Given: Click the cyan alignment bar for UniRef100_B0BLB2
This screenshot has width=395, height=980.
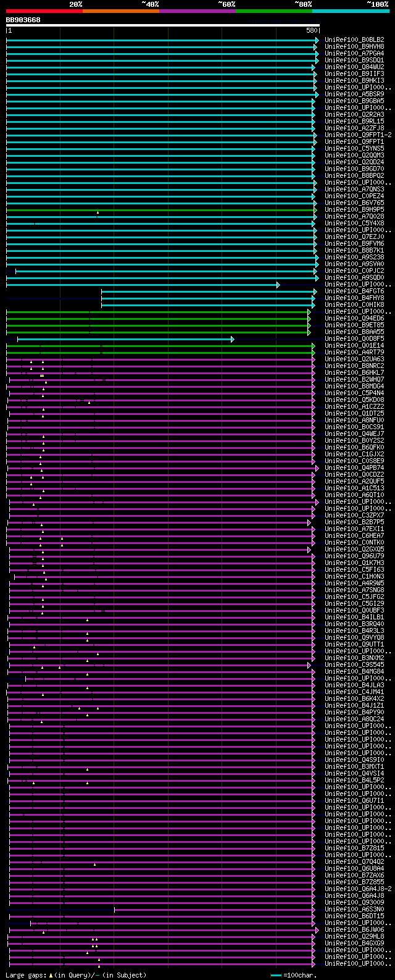Looking at the screenshot, I should (162, 40).
